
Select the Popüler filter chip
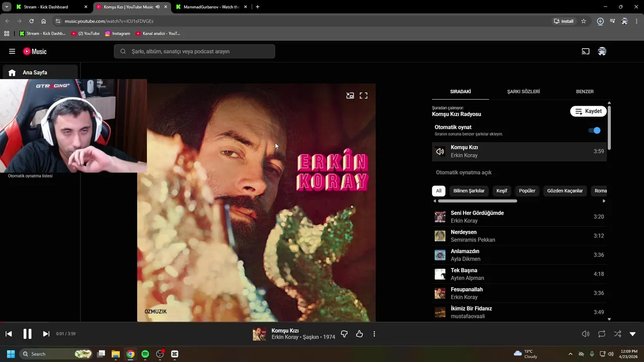pyautogui.click(x=527, y=191)
